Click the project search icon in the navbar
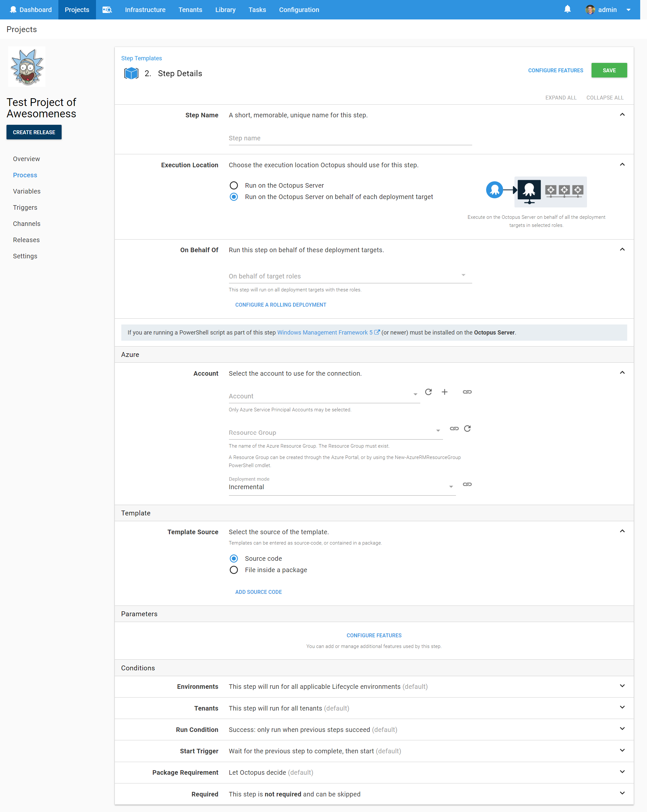 point(107,9)
